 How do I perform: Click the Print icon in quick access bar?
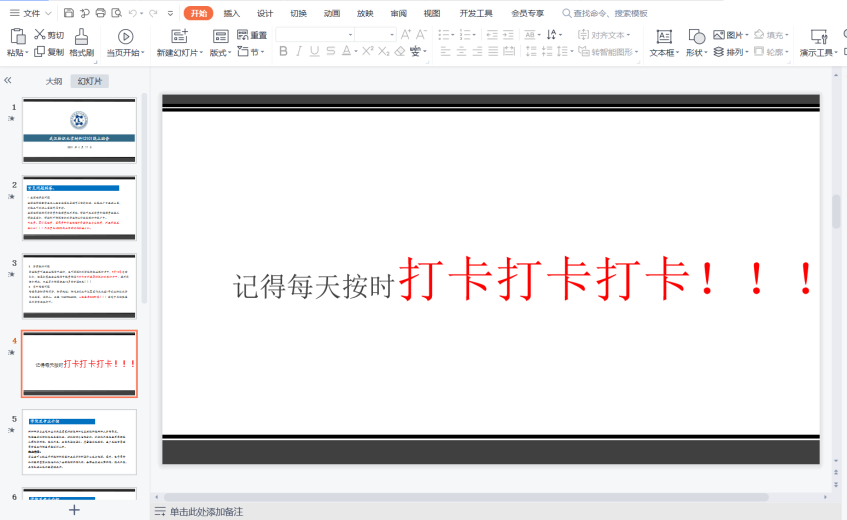[100, 13]
